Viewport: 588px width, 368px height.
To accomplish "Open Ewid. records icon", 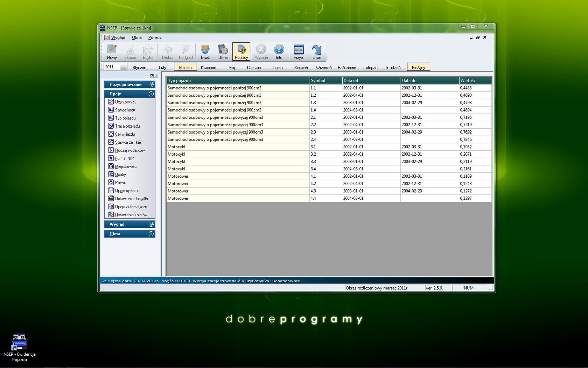I will point(205,52).
